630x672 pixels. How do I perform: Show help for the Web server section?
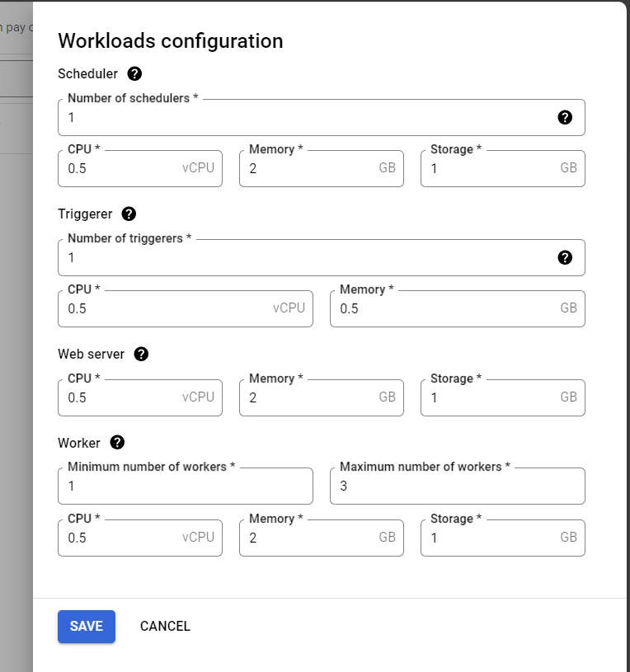[141, 355]
